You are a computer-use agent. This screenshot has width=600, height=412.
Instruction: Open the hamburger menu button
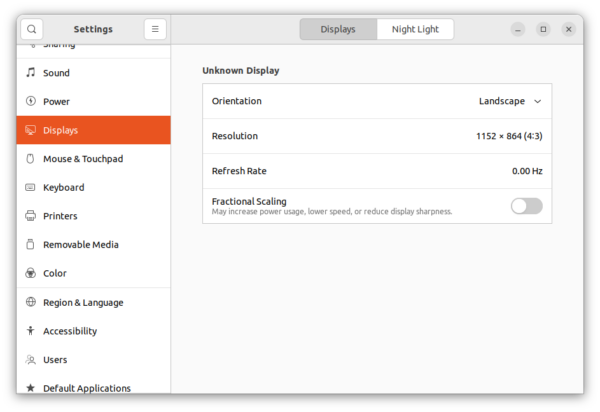coord(155,29)
